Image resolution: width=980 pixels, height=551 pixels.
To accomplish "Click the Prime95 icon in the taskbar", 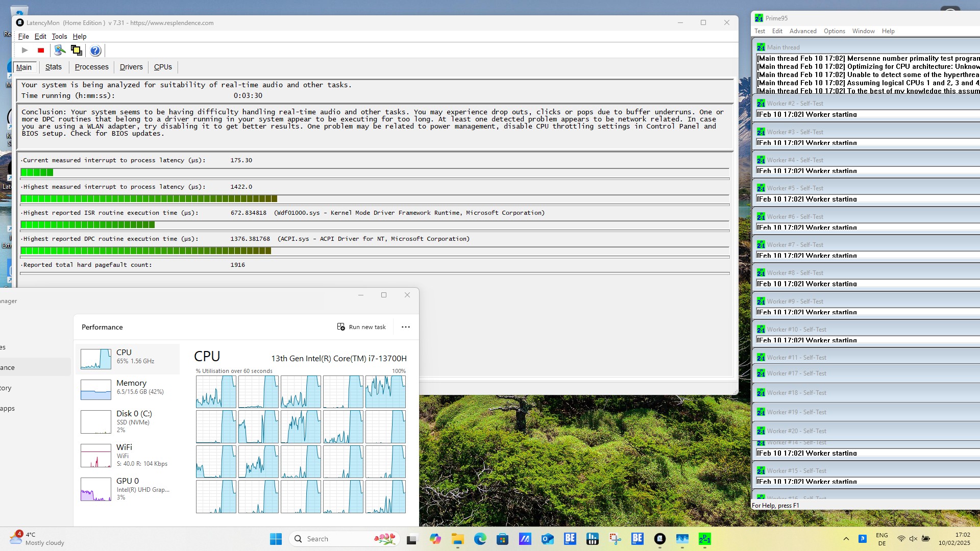I will 705,539.
